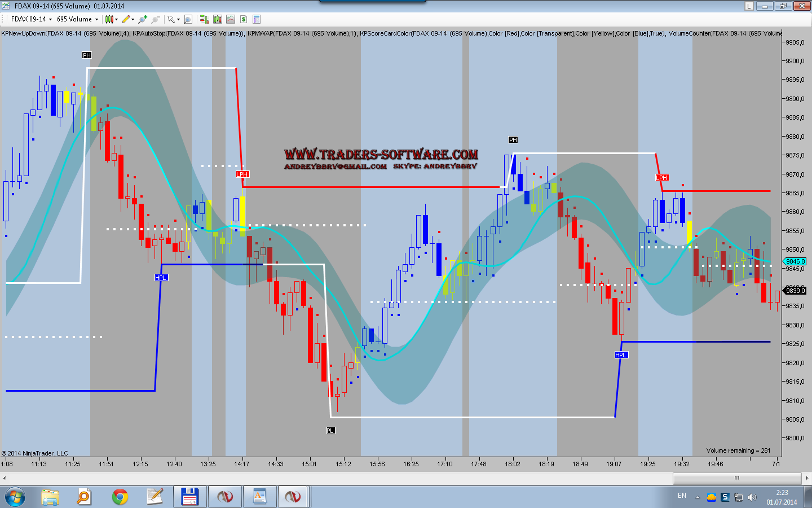Select the drawing tools pencil icon
The height and width of the screenshot is (508, 812).
(x=126, y=19)
